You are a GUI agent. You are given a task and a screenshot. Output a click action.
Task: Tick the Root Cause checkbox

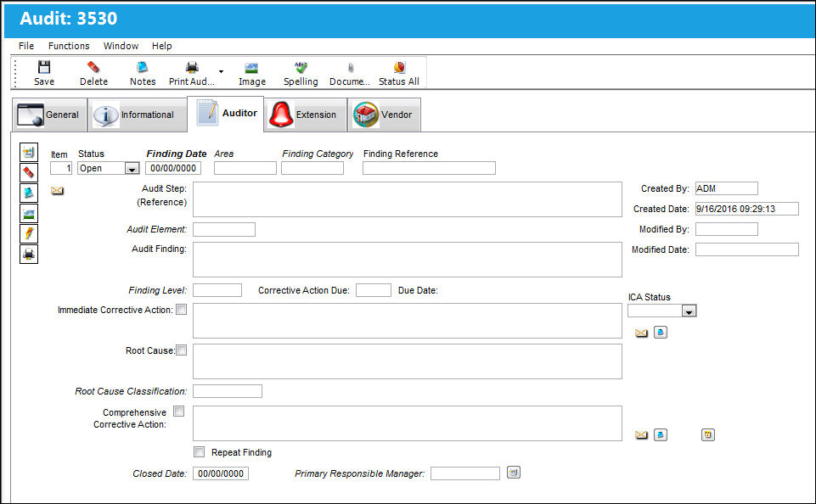point(181,350)
